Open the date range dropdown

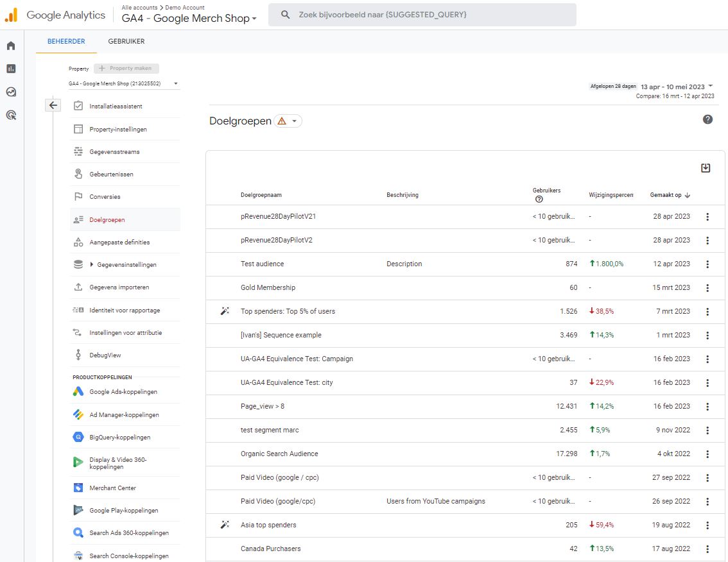(x=677, y=87)
